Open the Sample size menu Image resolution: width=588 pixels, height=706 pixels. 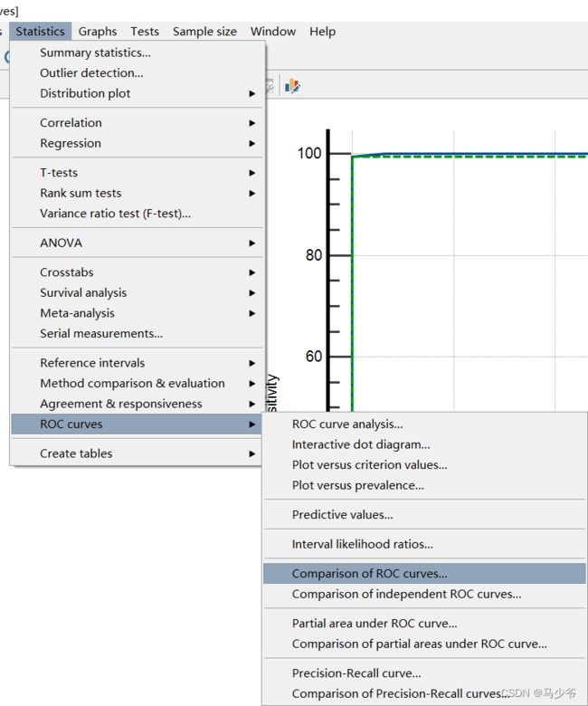click(204, 32)
